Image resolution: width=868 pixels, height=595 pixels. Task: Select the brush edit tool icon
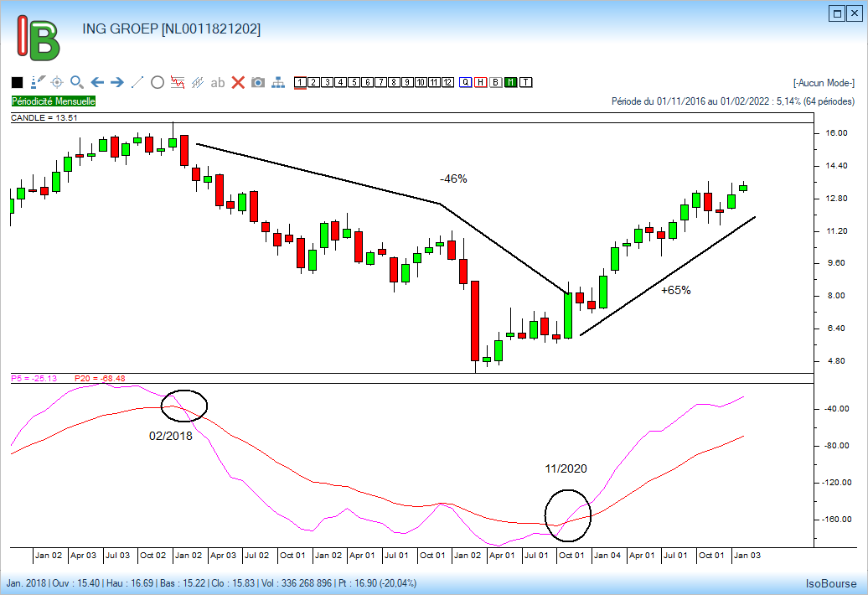[x=38, y=82]
